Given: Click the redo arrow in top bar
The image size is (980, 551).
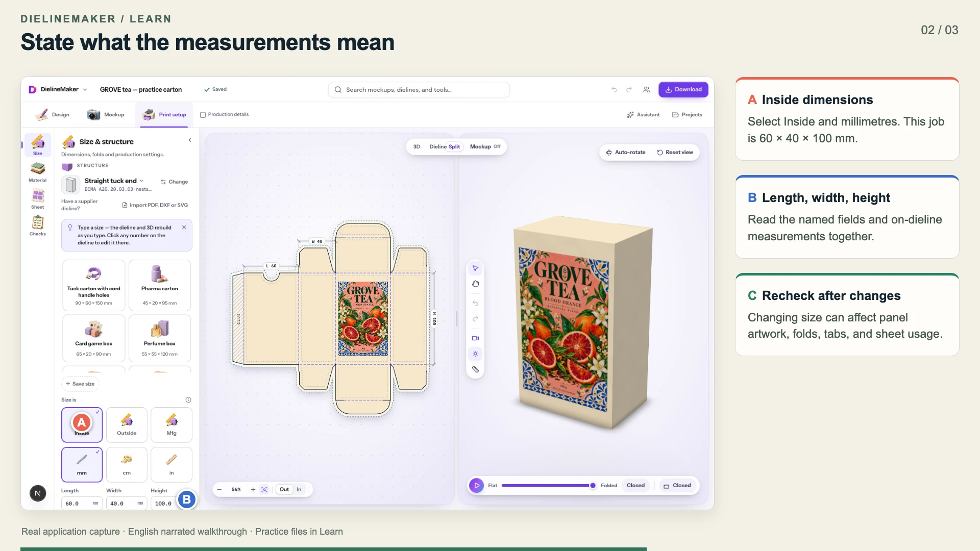Looking at the screenshot, I should point(629,90).
